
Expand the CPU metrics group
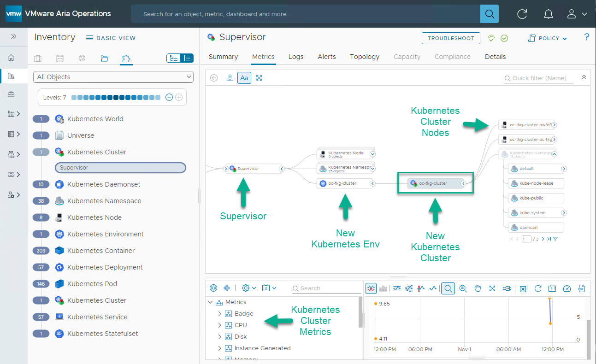220,325
